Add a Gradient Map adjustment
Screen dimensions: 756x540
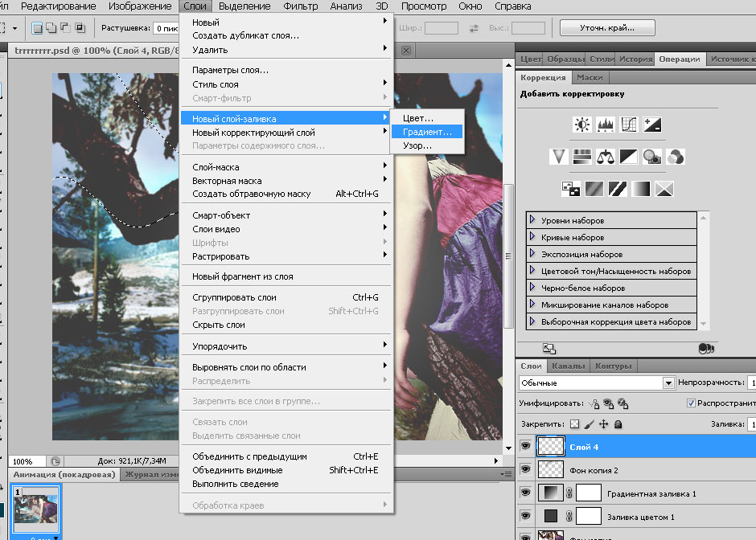(641, 189)
